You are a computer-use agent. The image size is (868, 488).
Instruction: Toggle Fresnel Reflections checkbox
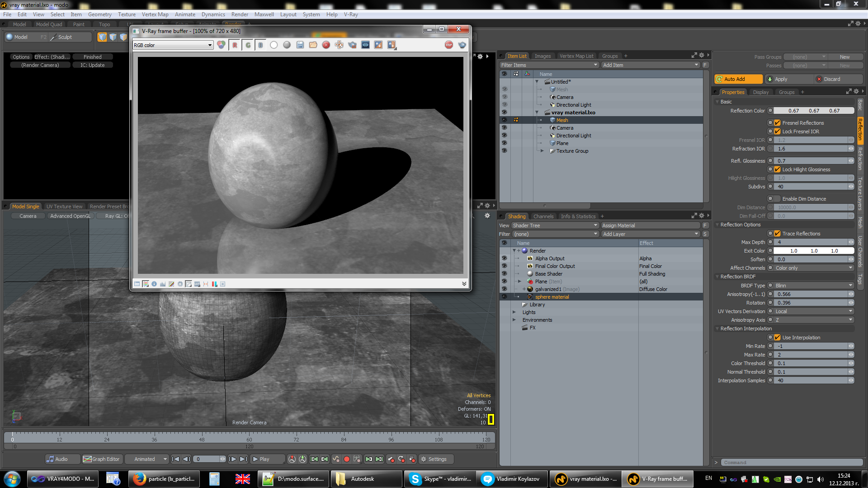tap(778, 123)
